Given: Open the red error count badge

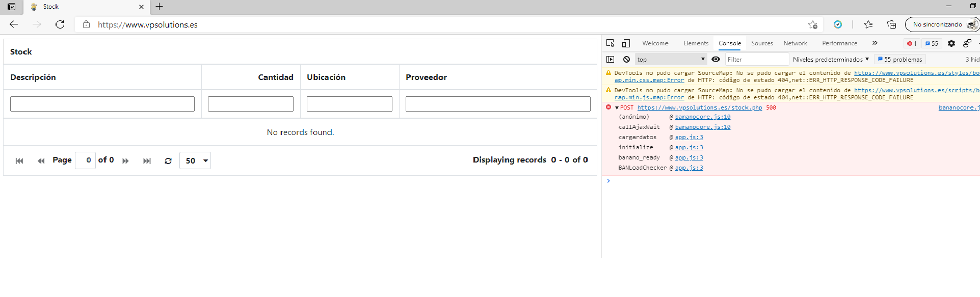Looking at the screenshot, I should [912, 44].
